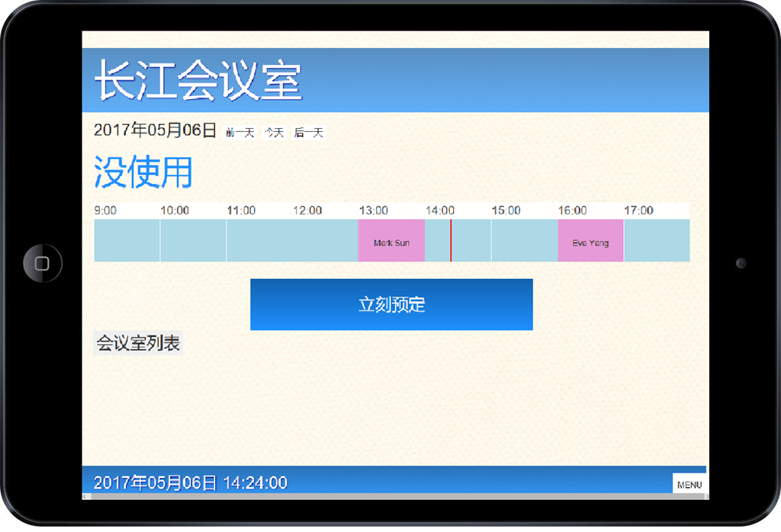This screenshot has width=781, height=532.
Task: Select the free 9:00 time slot
Action: click(127, 242)
